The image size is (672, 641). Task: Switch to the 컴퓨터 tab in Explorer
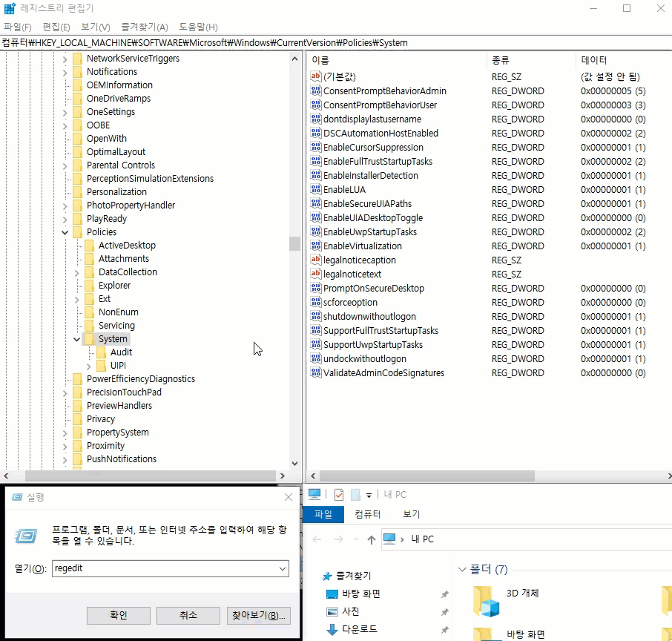tap(367, 514)
